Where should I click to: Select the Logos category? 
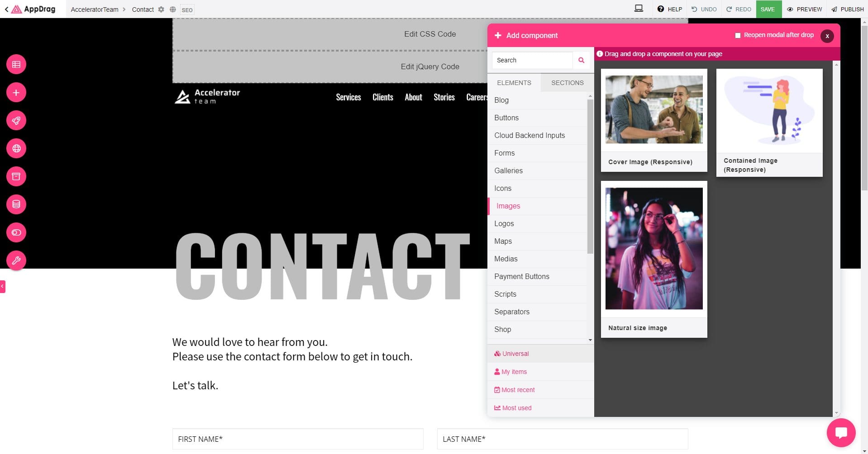[537, 224]
